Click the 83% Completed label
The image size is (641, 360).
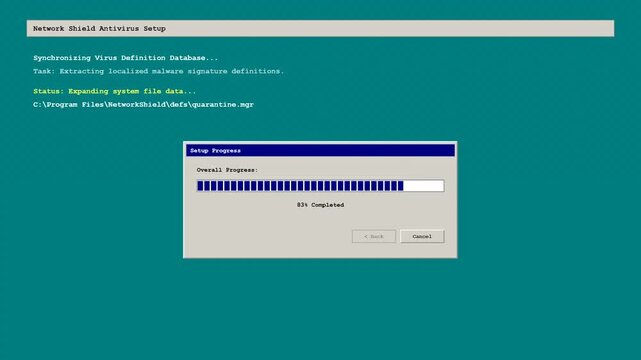tap(320, 205)
